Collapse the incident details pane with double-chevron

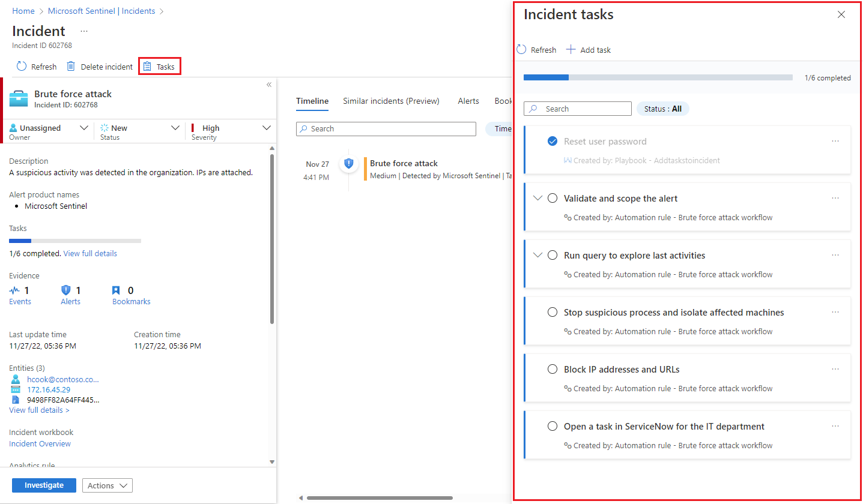coord(268,85)
